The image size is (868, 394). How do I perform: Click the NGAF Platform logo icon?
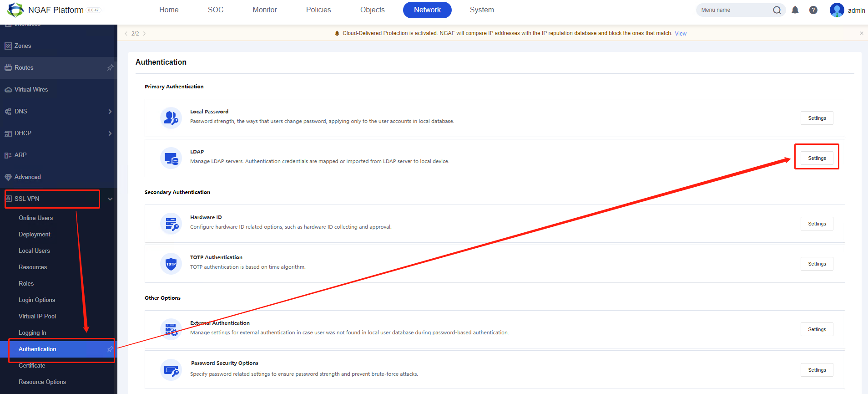pyautogui.click(x=15, y=10)
